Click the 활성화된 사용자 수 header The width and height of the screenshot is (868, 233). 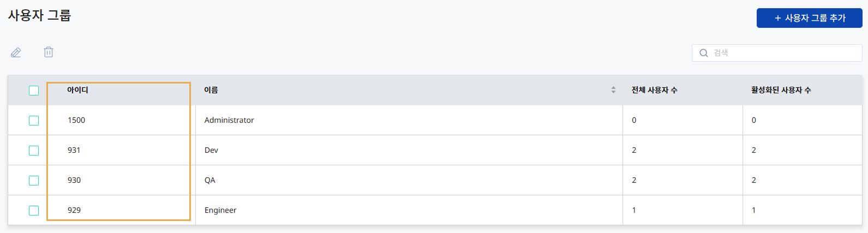tap(781, 90)
